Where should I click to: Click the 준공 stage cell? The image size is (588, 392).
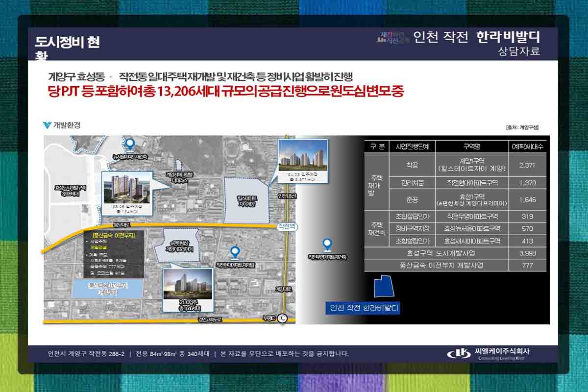pos(412,199)
